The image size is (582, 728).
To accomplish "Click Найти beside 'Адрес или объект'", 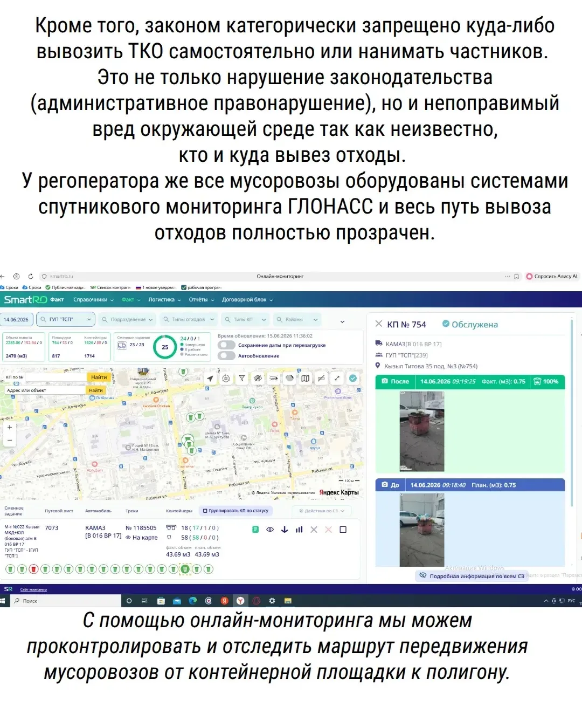I will 95,390.
